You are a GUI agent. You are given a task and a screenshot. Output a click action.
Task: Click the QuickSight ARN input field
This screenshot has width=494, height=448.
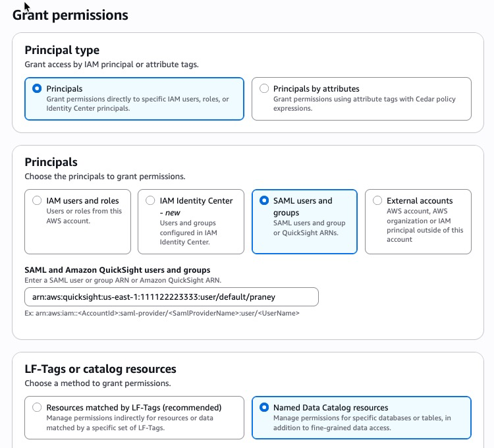(171, 297)
